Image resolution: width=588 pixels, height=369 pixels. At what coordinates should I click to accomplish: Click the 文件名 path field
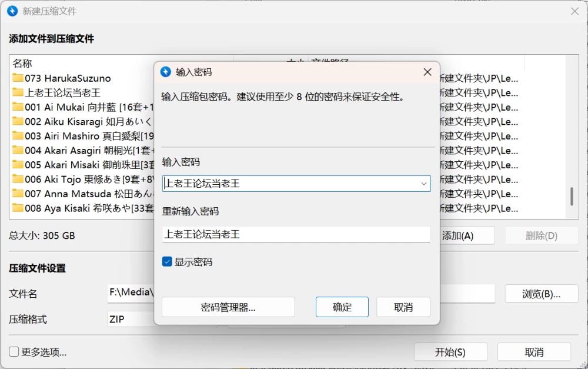(x=301, y=294)
